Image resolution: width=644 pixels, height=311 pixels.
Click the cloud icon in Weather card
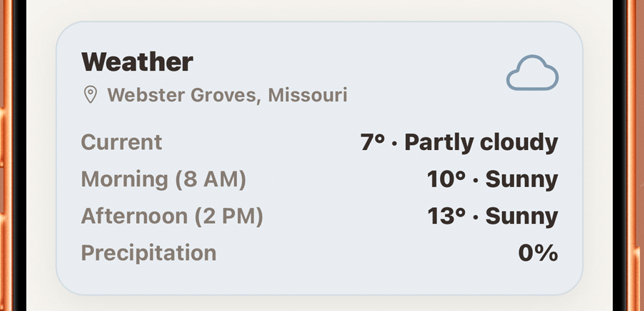[x=532, y=73]
